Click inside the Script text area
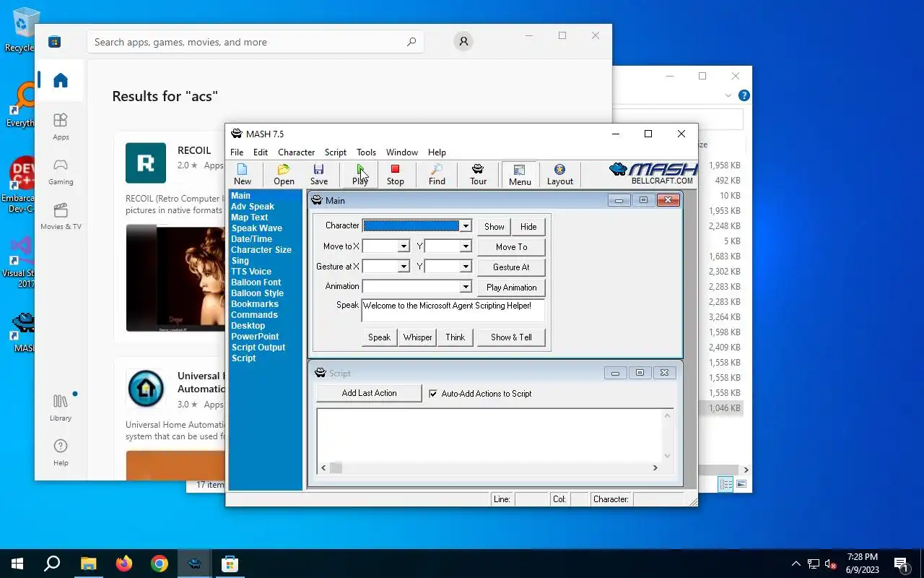Viewport: 924px width, 578px height. coord(489,435)
